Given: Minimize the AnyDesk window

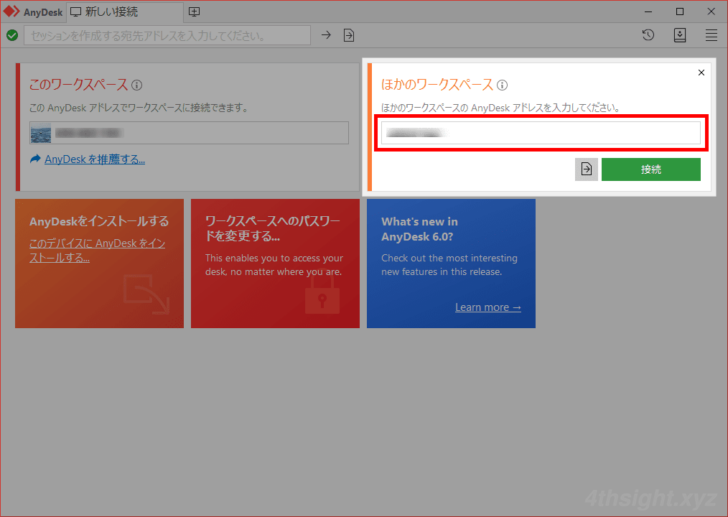Looking at the screenshot, I should (648, 12).
